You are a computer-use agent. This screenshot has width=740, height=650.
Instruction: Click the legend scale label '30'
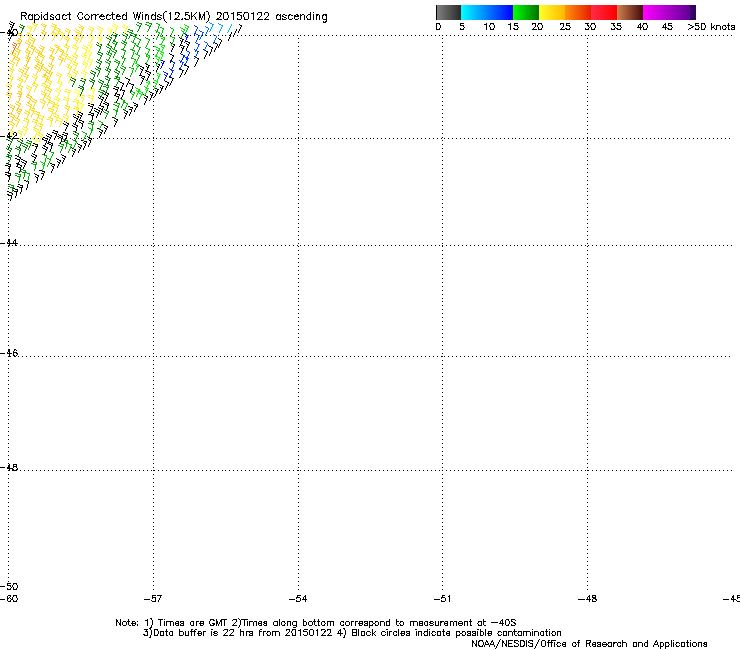[590, 27]
